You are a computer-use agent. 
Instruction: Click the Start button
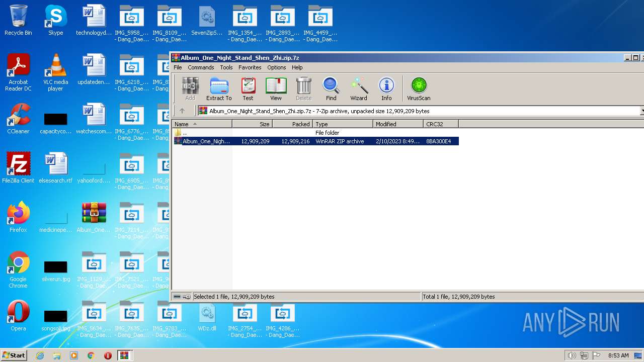(14, 355)
